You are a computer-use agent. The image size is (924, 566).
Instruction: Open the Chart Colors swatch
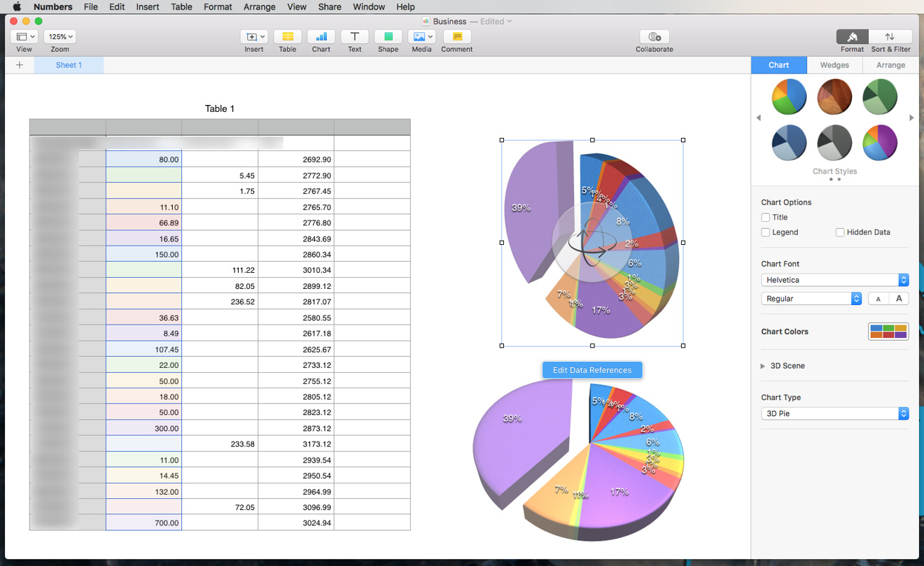tap(888, 331)
